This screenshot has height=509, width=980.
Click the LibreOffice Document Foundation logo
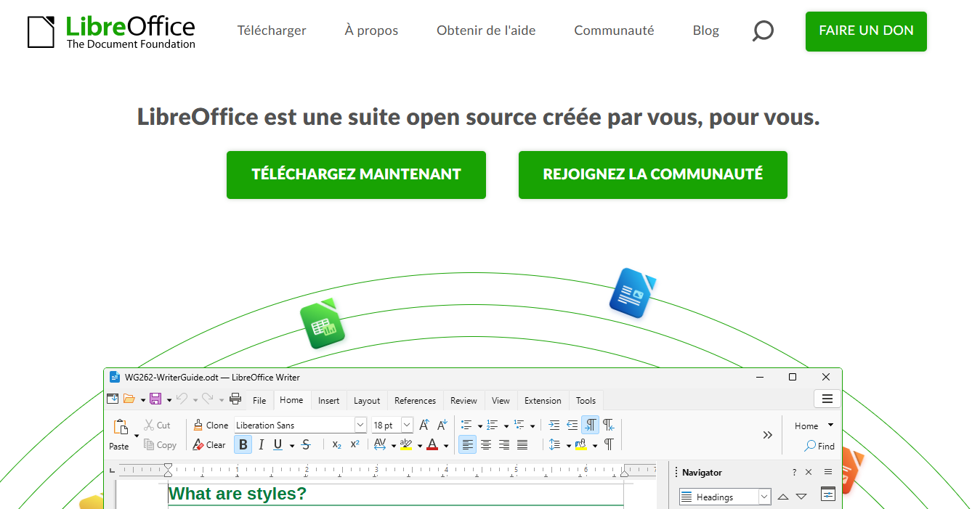click(x=111, y=31)
